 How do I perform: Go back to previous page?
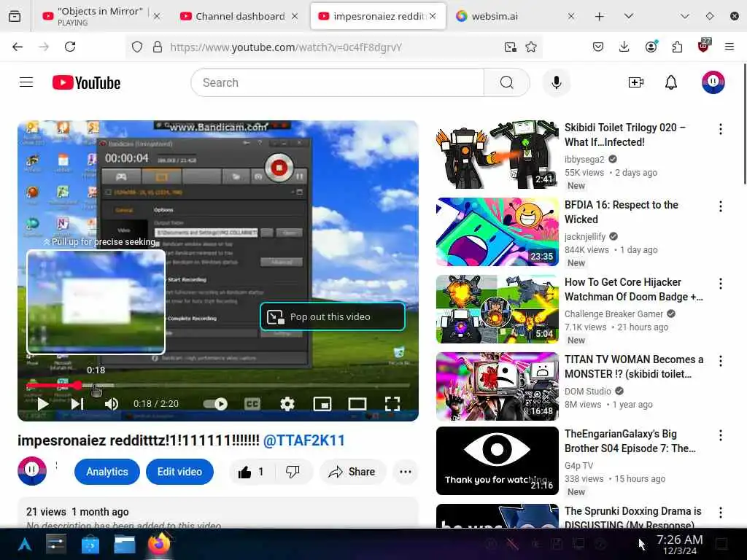(x=18, y=47)
